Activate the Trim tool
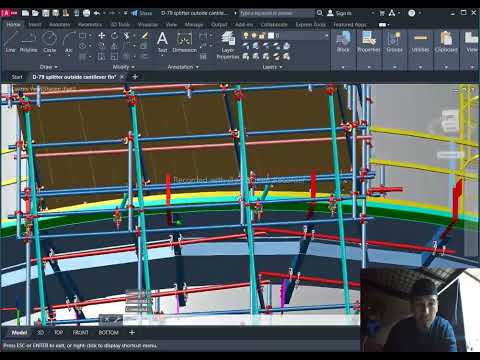Image resolution: width=480 pixels, height=360 pixels. [x=126, y=35]
